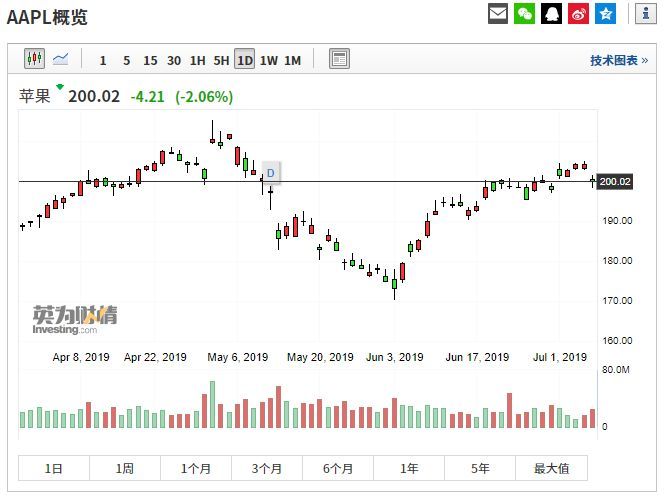This screenshot has width=666, height=503.
Task: Share chart on WeChat icon
Action: [525, 14]
